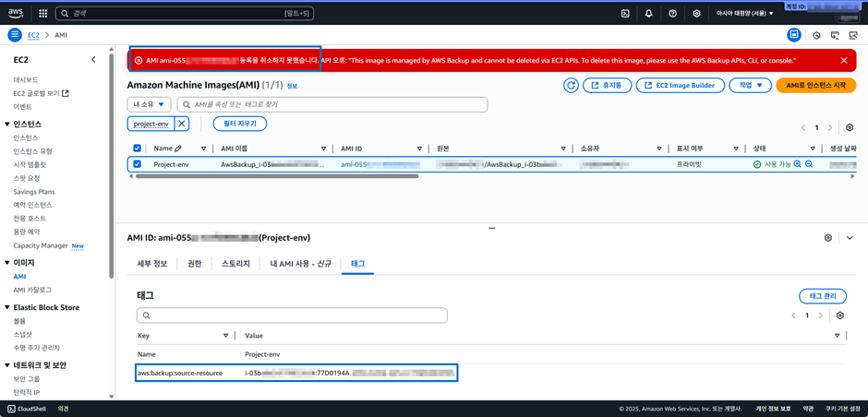Screen dimensions: 868x417
Task: Dismiss the red error banner
Action: [843, 60]
